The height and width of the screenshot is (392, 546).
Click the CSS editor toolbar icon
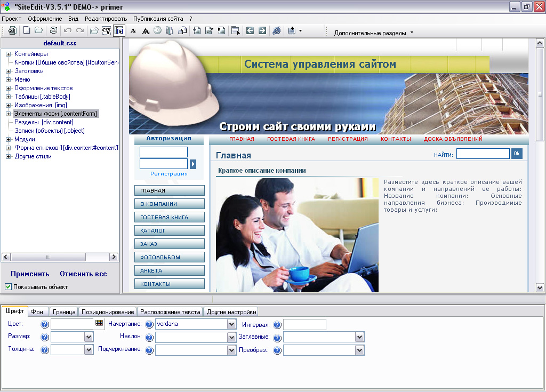pyautogui.click(x=106, y=31)
